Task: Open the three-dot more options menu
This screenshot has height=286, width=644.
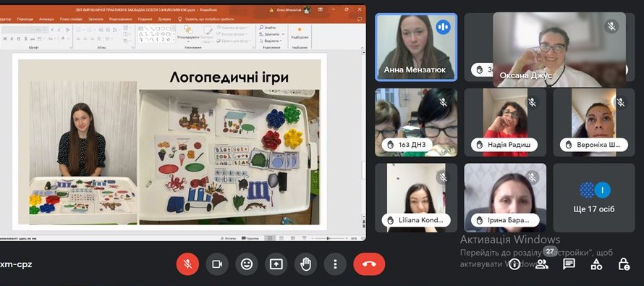Action: point(335,264)
